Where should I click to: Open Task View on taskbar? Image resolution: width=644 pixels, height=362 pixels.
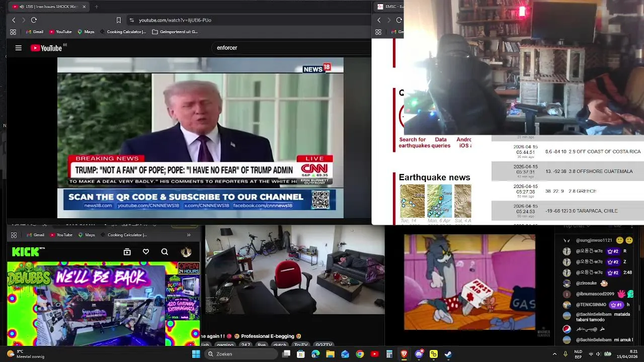[x=286, y=354]
